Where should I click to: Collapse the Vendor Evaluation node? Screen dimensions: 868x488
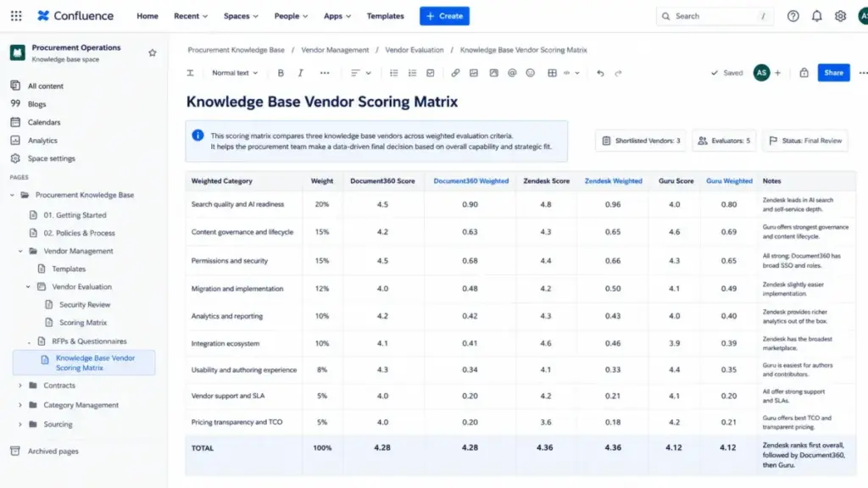tap(28, 286)
